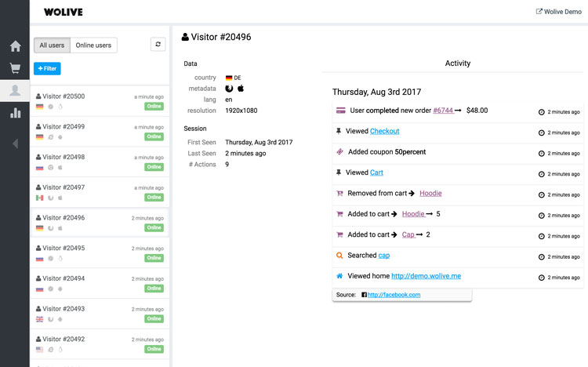
Task: Click the UK flag on Visitor #20493
Action: 40,319
